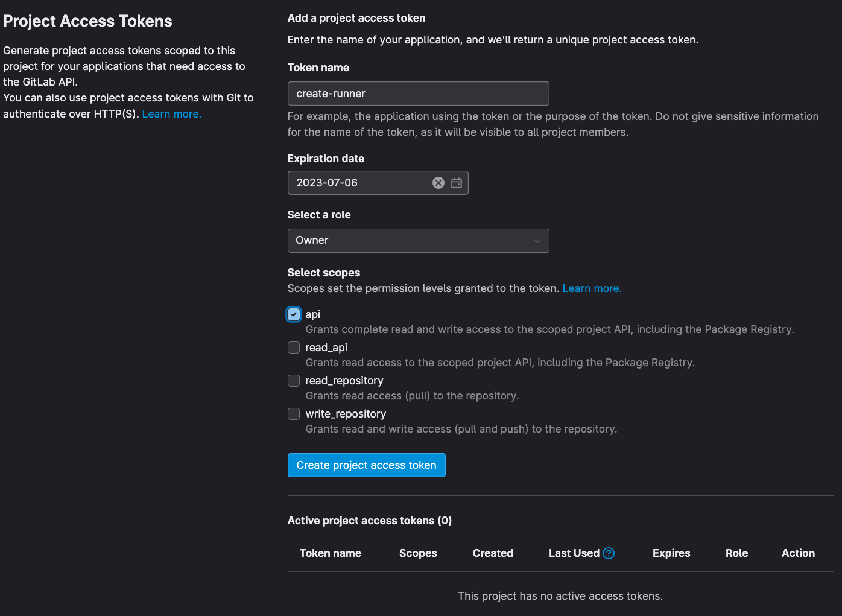The height and width of the screenshot is (616, 842).
Task: Open the calendar date picker icon
Action: coord(457,182)
